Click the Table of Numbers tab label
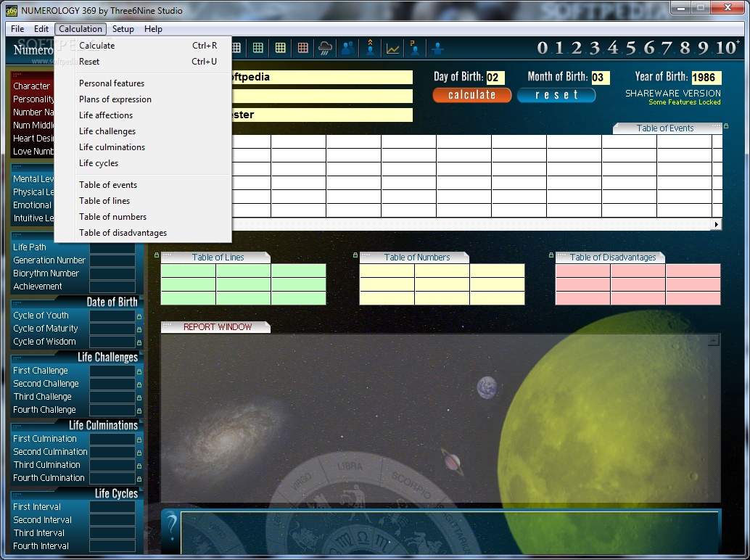 point(417,258)
